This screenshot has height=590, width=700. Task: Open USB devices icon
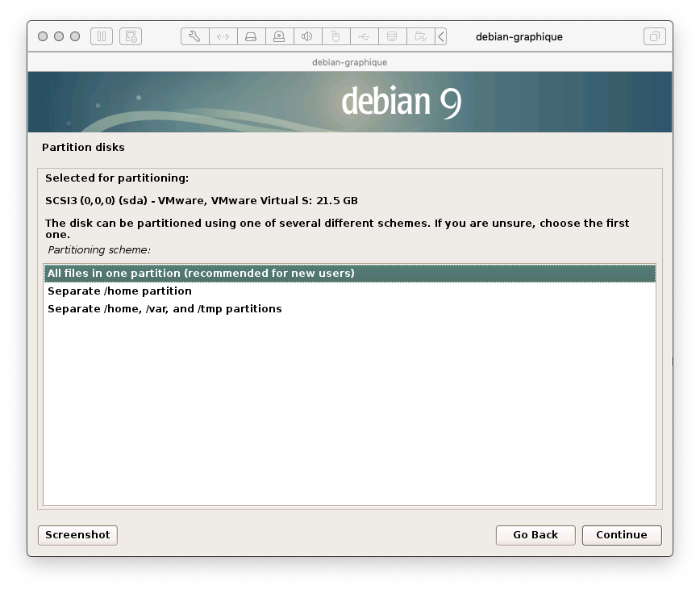point(364,36)
